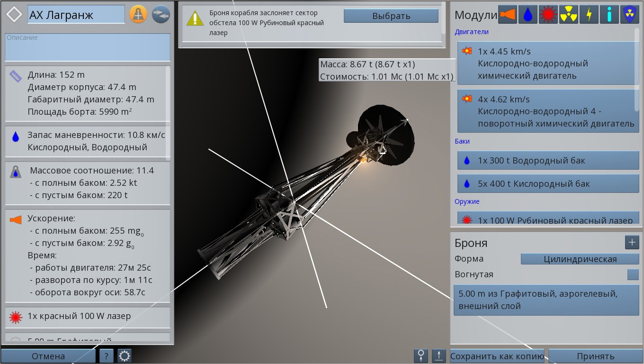Click the warning messages scrollbar
This screenshot has height=364, width=644.
click(444, 18)
